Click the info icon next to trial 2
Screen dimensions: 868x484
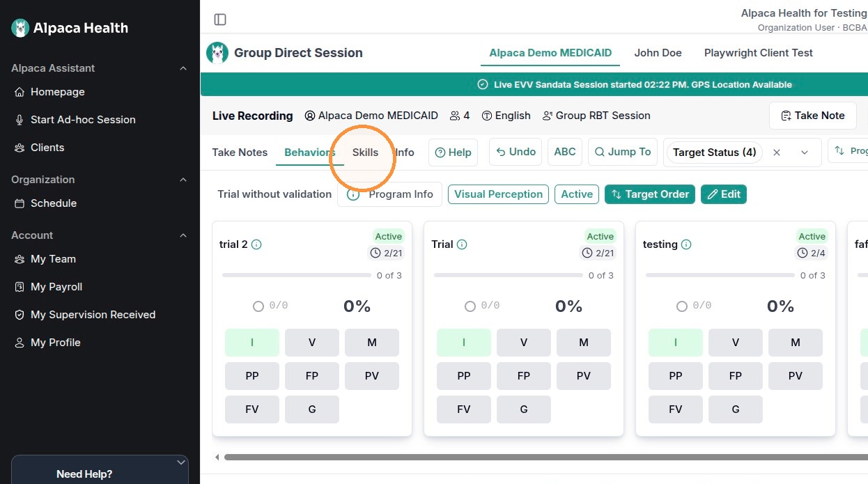click(x=256, y=244)
